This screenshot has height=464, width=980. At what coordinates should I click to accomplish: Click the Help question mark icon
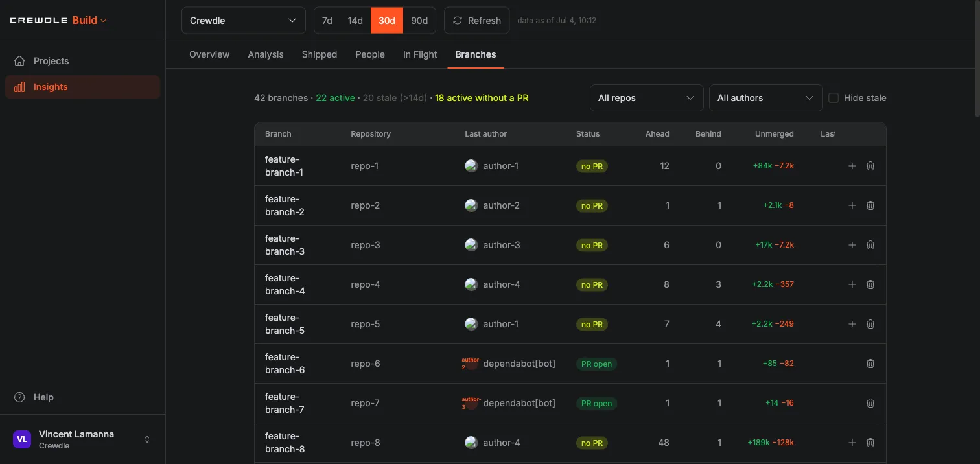click(x=19, y=397)
